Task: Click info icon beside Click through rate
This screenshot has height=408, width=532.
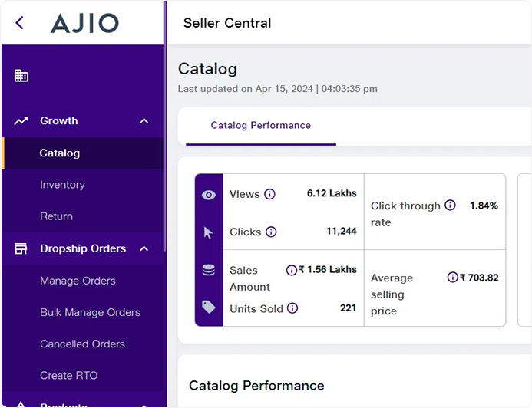Action: click(450, 206)
